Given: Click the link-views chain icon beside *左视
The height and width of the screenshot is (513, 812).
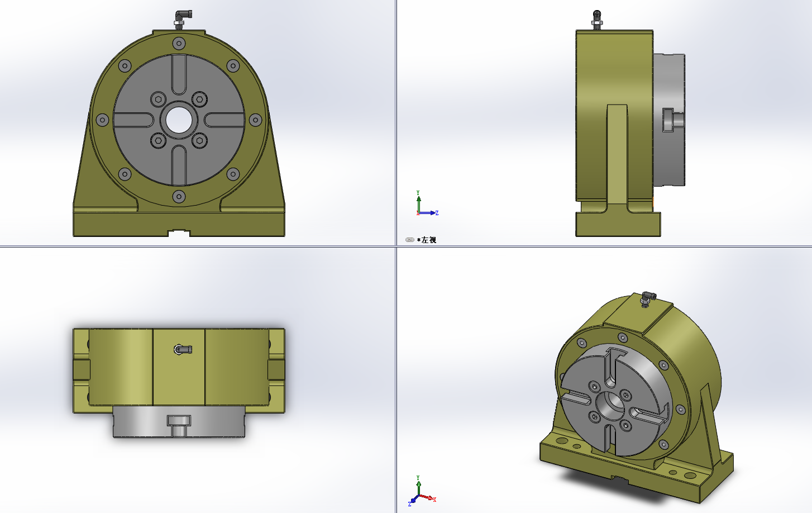Looking at the screenshot, I should click(409, 240).
